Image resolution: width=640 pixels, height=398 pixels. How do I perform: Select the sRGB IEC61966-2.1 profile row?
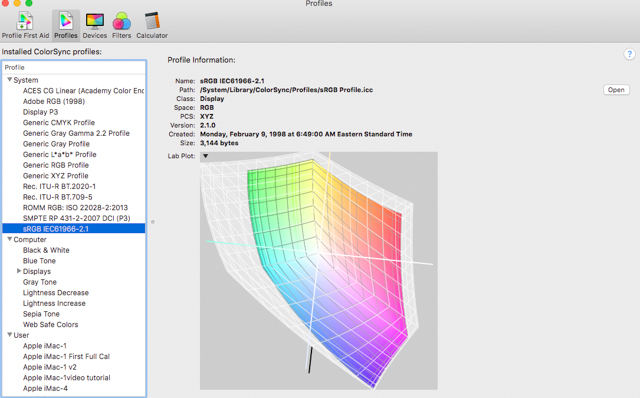coord(74,229)
